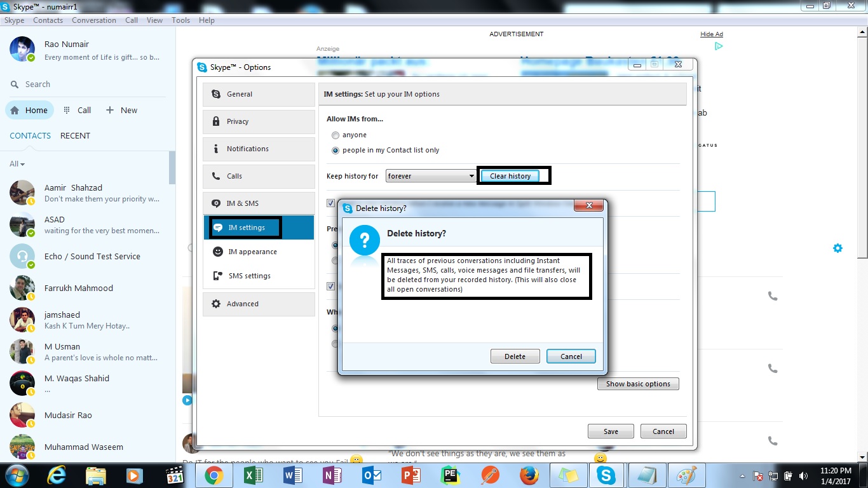
Task: Open the Privacy options section
Action: [x=259, y=121]
